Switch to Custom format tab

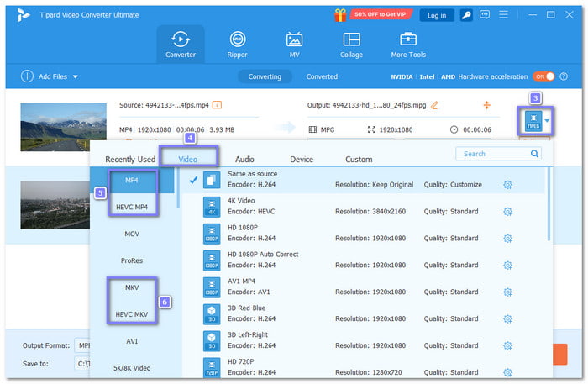point(359,160)
